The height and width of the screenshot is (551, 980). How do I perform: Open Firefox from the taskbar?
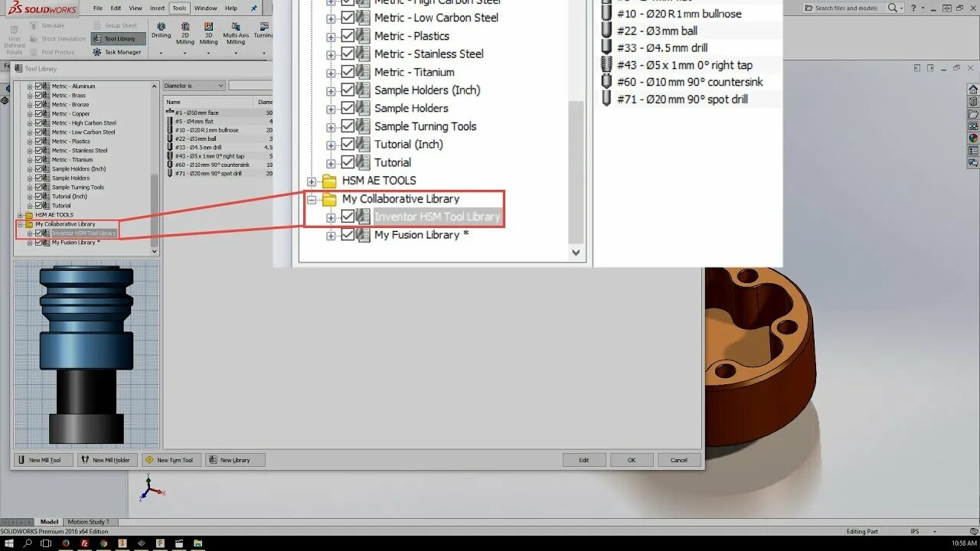pos(66,543)
